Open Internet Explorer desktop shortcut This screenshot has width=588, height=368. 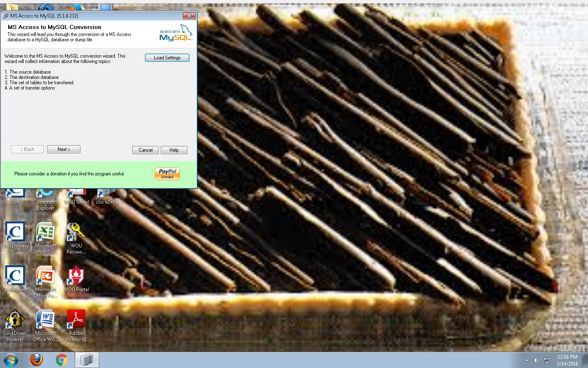pos(45,199)
